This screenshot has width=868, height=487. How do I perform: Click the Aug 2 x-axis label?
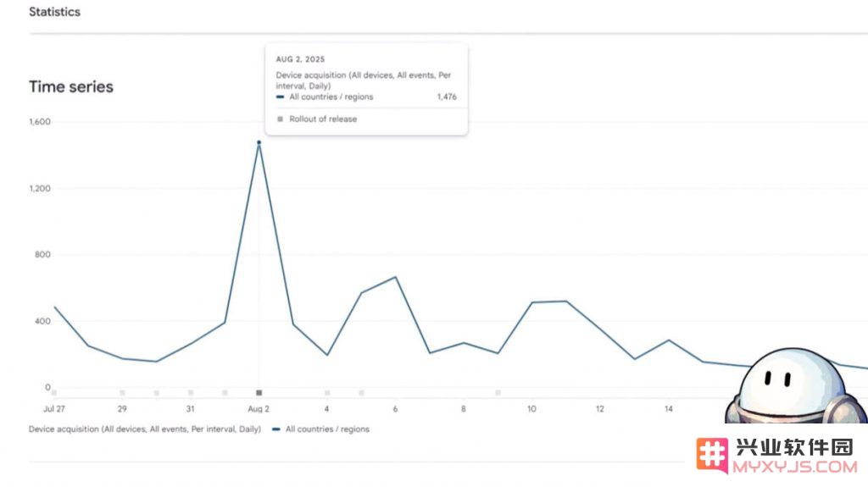pyautogui.click(x=259, y=409)
